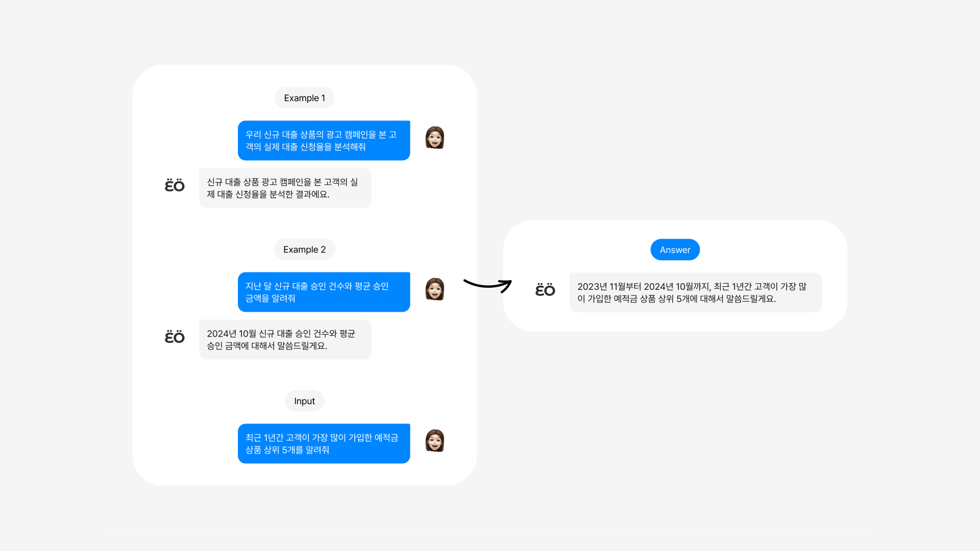Click the blue bubble asking about 지난 달 신규 대출
The width and height of the screenshot is (980, 551).
pyautogui.click(x=324, y=292)
